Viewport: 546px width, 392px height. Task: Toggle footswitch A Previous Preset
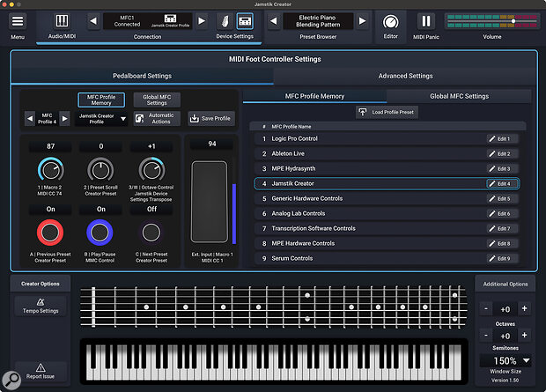pos(50,233)
